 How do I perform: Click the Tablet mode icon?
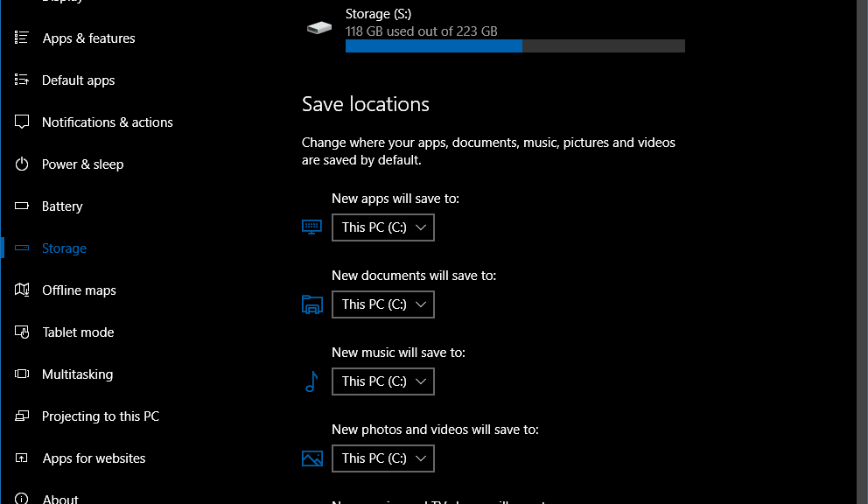(x=22, y=332)
